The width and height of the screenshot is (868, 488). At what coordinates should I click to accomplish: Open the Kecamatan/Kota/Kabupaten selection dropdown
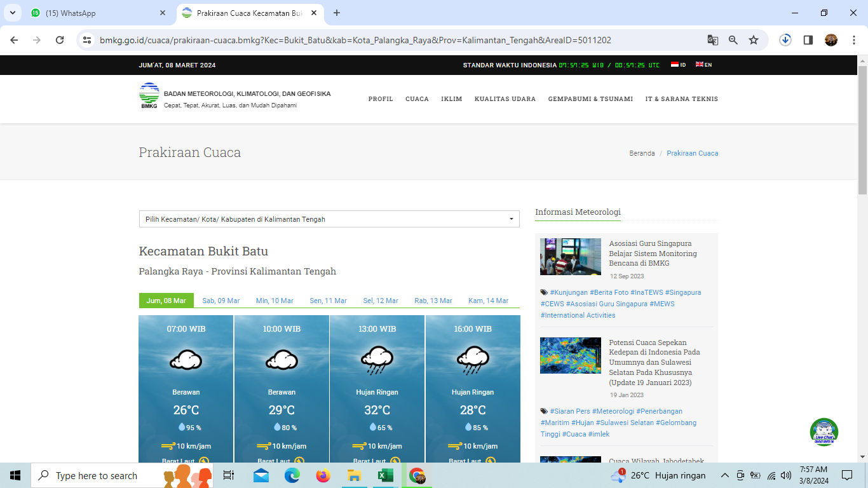[329, 219]
